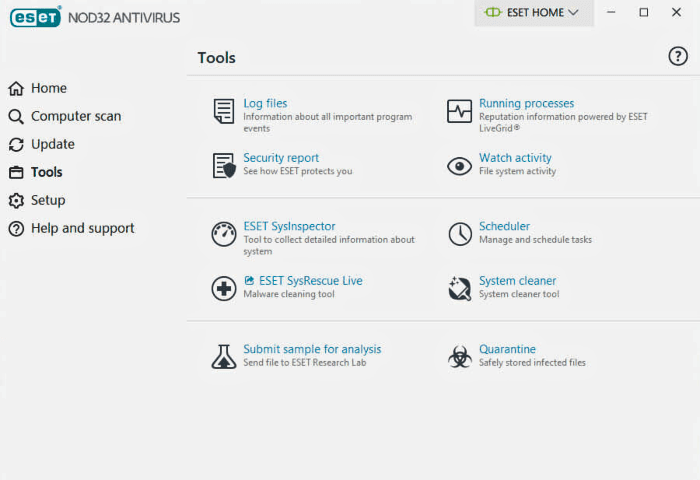Image resolution: width=700 pixels, height=480 pixels.
Task: Select Computer scan in sidebar
Action: (65, 117)
